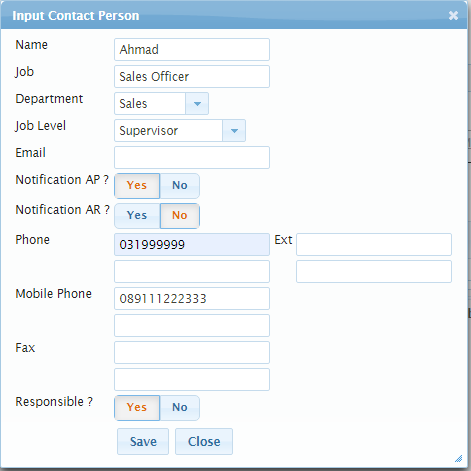Open the Department dropdown arrow
Screen dimensions: 471x471
tap(197, 104)
